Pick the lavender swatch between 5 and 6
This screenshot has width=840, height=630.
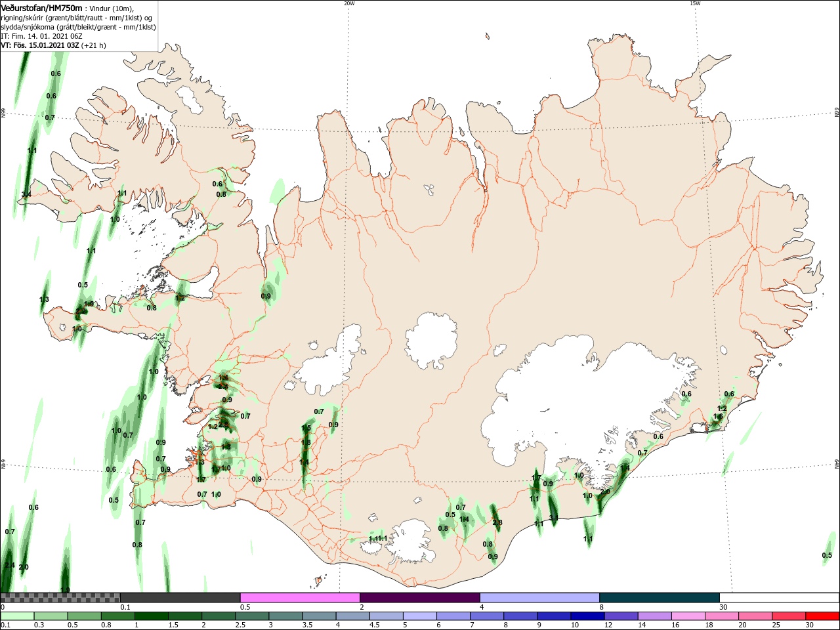420,616
